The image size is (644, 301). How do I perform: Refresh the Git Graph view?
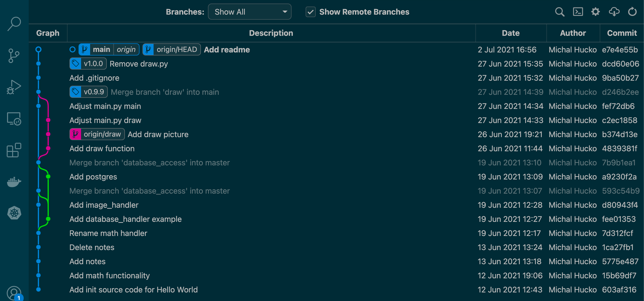632,12
